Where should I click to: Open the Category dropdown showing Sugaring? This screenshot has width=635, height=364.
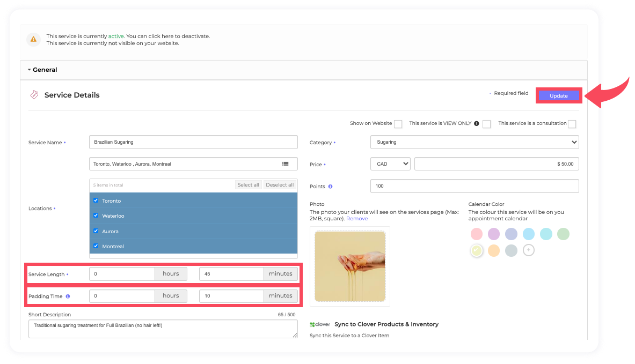475,142
